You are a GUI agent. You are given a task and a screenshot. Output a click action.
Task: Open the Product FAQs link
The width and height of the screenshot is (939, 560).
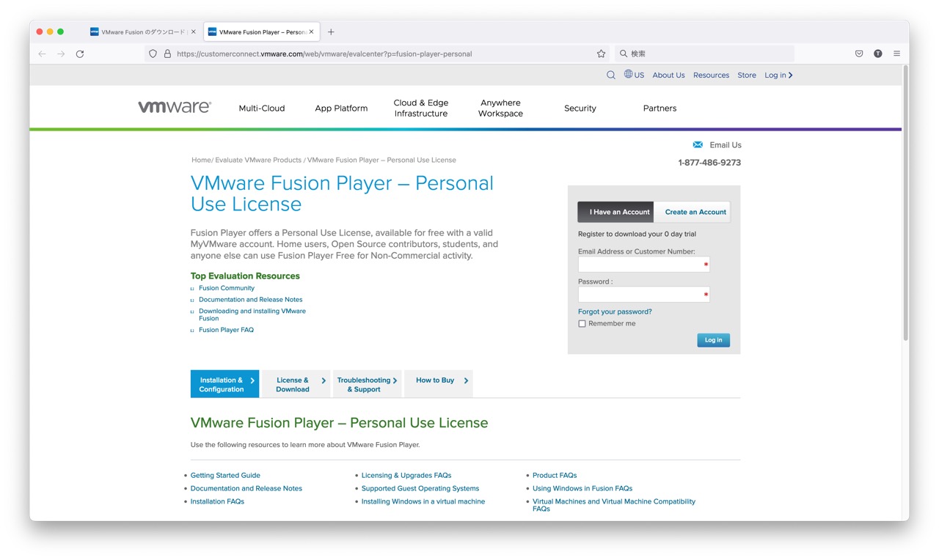(x=555, y=475)
